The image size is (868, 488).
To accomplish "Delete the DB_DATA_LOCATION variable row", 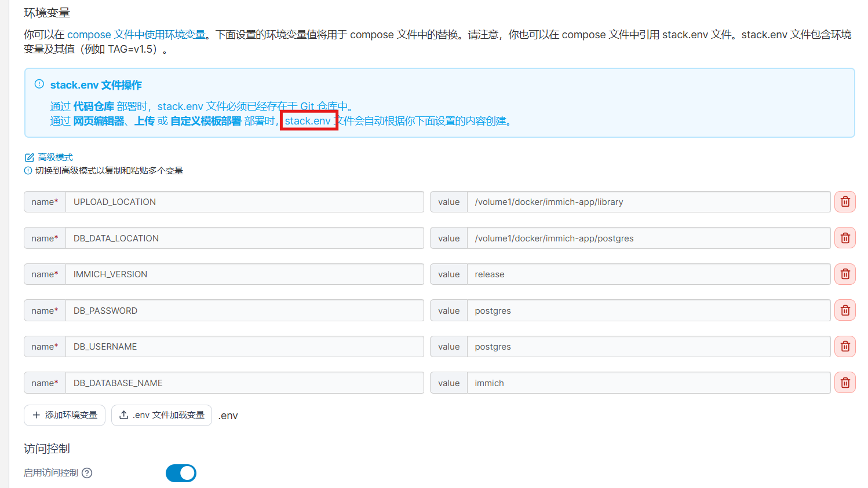I will click(845, 238).
